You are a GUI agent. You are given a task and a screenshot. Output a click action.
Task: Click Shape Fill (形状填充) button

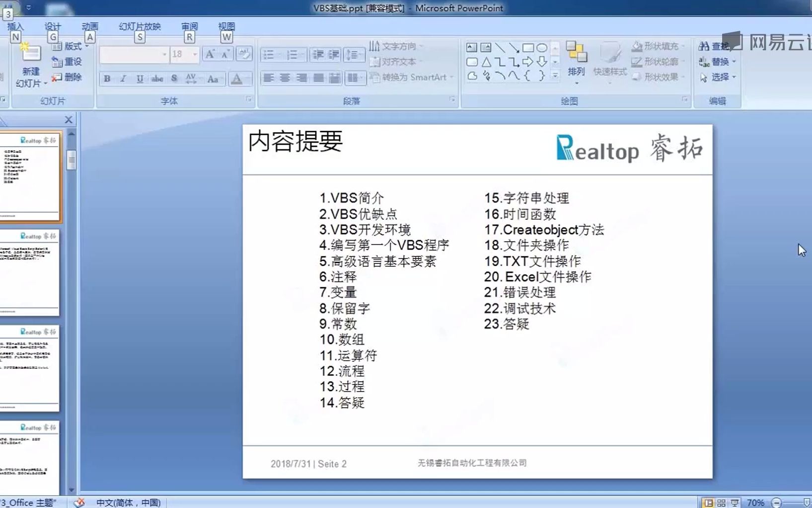(658, 46)
